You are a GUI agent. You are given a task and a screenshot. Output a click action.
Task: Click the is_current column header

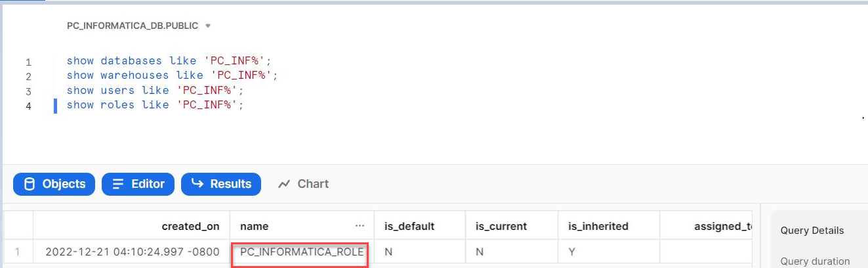tap(501, 226)
